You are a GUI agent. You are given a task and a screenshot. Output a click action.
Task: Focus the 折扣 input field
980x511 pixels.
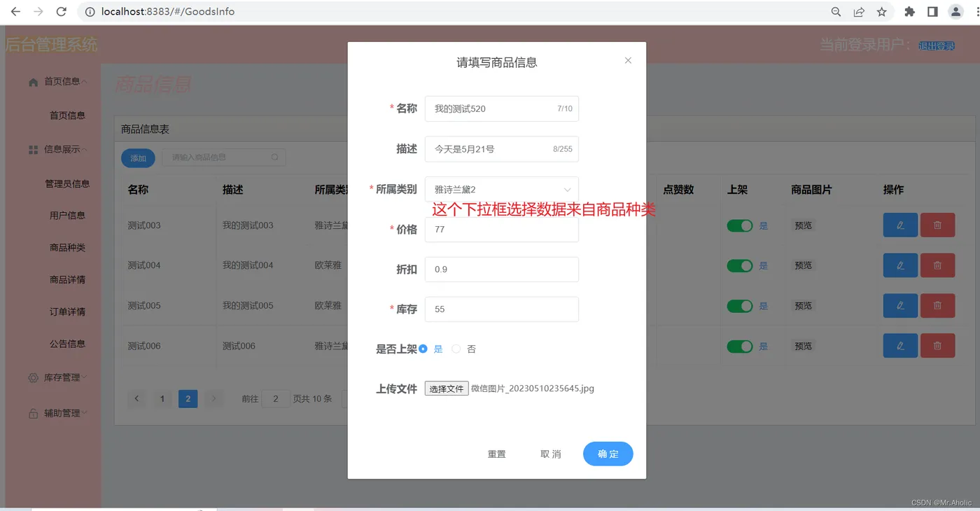pyautogui.click(x=502, y=269)
